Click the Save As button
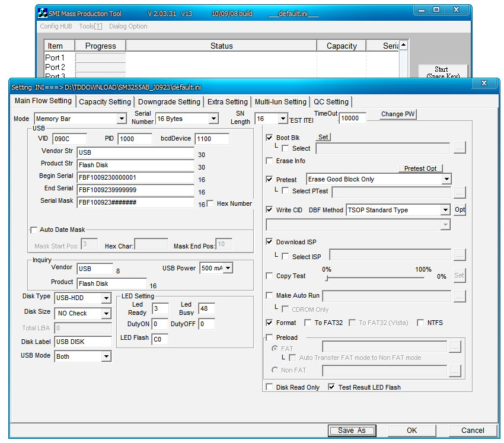Image resolution: width=504 pixels, height=443 pixels. (x=352, y=431)
